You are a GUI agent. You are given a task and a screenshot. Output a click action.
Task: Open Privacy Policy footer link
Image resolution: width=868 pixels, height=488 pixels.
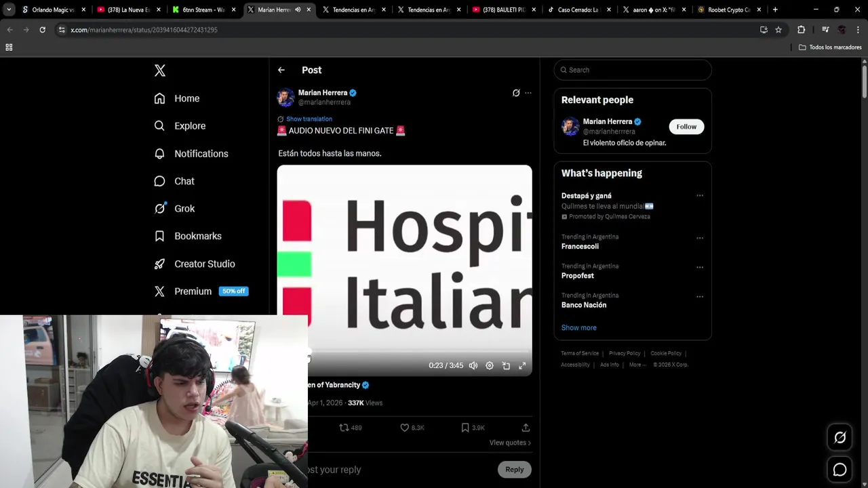coord(625,353)
